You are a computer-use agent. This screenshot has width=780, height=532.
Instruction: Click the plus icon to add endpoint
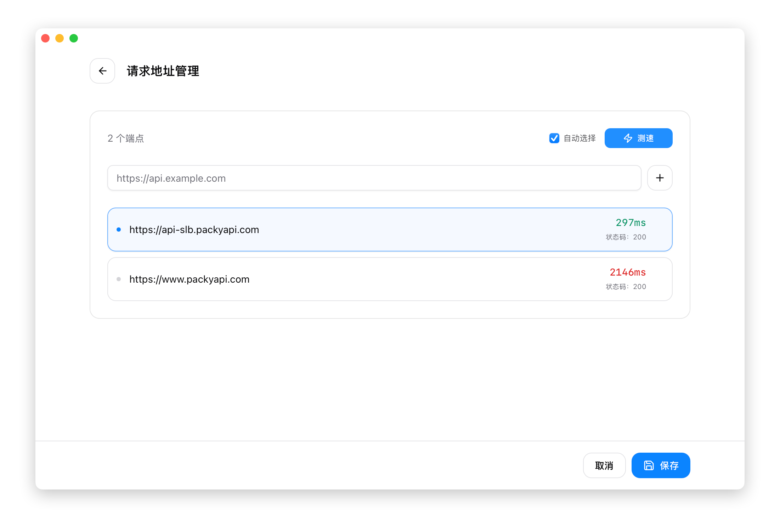point(660,178)
